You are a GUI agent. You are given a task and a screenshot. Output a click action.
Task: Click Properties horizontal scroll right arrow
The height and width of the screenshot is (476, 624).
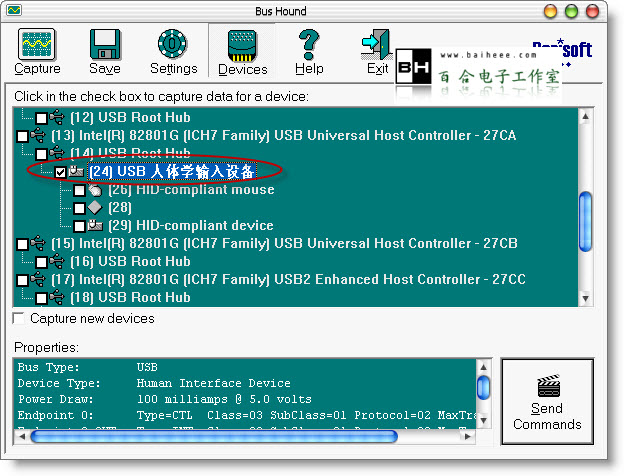coord(468,436)
